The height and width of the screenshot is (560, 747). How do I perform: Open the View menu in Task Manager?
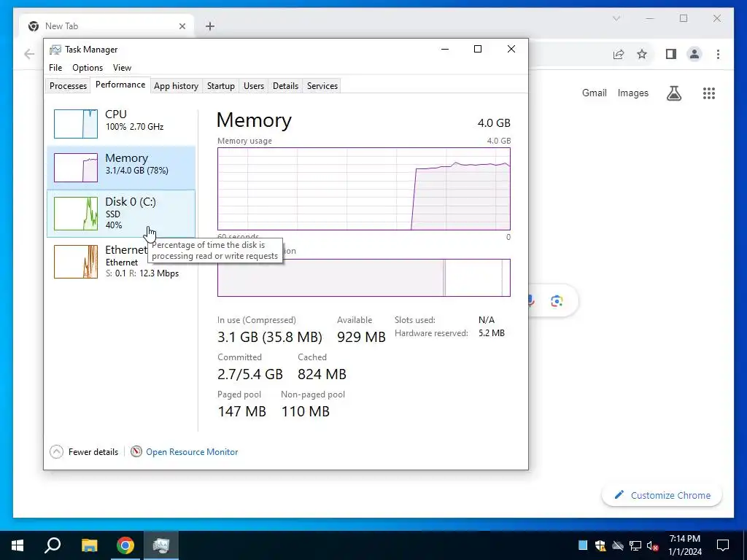coord(122,68)
